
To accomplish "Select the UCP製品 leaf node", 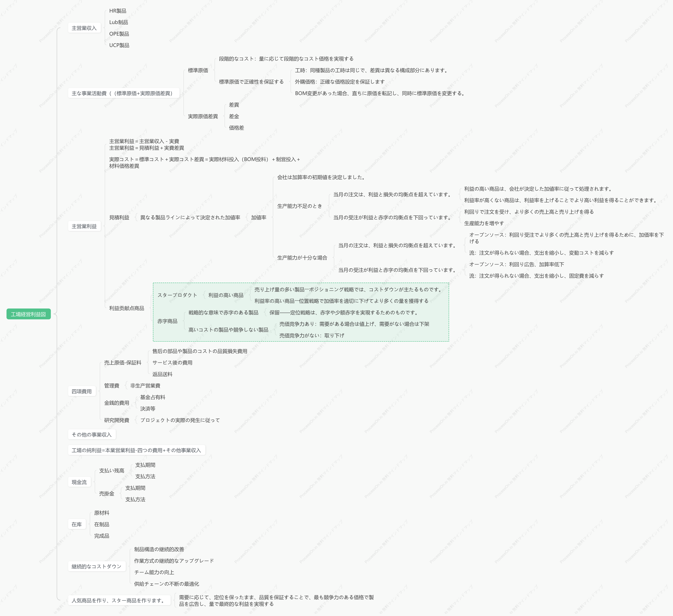I will pos(119,45).
